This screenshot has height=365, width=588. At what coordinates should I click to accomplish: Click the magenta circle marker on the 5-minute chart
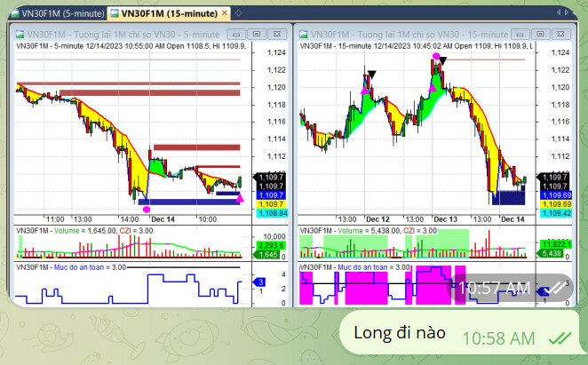(147, 209)
